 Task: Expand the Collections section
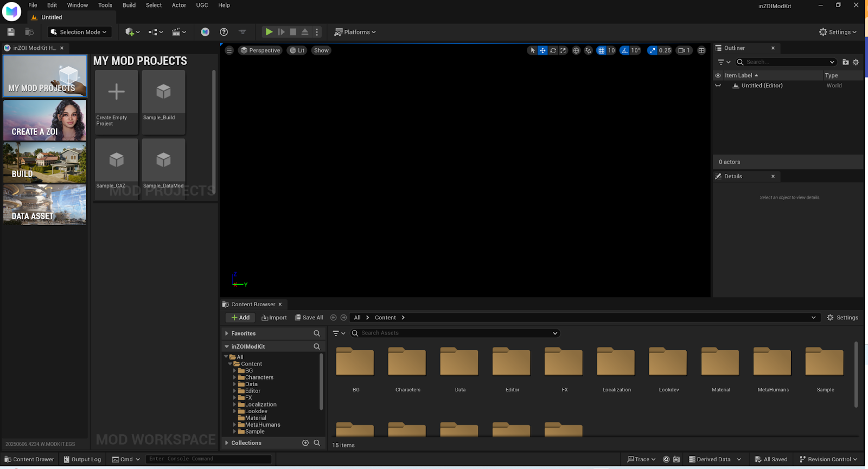227,443
